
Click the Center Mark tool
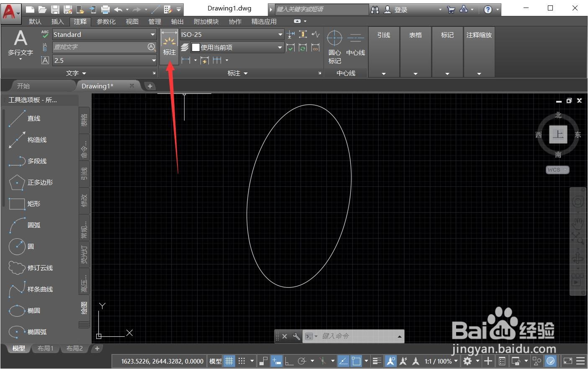tap(334, 46)
